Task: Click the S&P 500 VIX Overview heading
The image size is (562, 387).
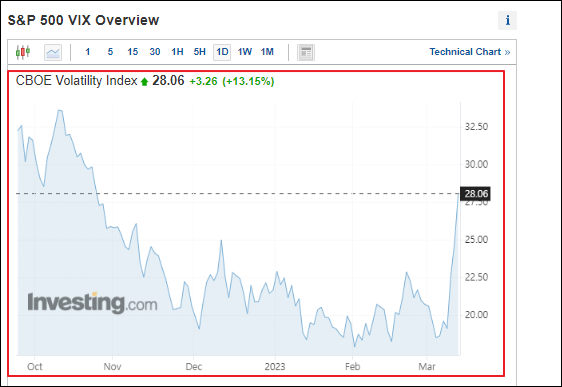Action: [x=84, y=20]
